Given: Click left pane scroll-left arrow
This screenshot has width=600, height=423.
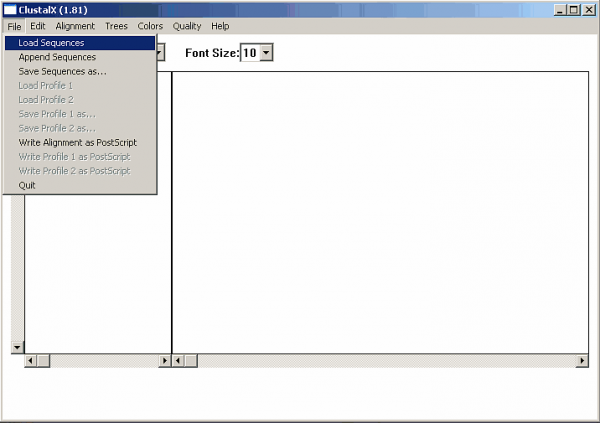Looking at the screenshot, I should pos(30,360).
